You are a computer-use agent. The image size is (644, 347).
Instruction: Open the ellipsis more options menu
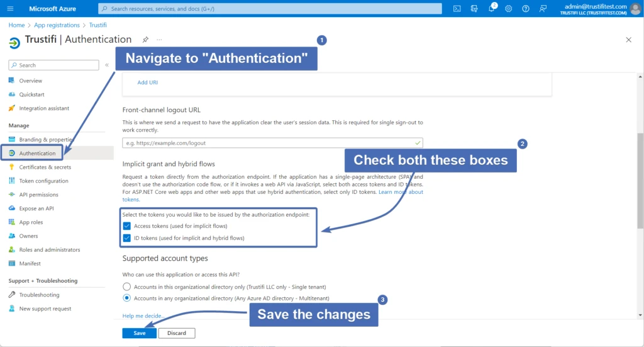159,40
